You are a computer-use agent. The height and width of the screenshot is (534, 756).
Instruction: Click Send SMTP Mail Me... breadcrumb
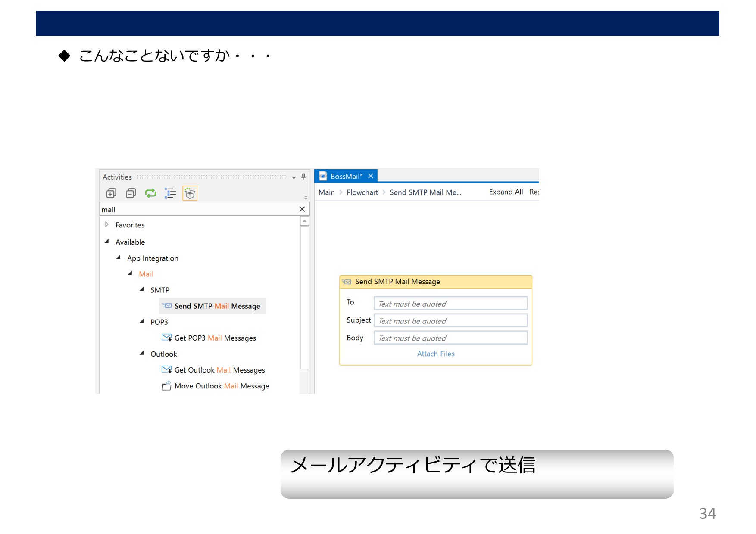(425, 192)
